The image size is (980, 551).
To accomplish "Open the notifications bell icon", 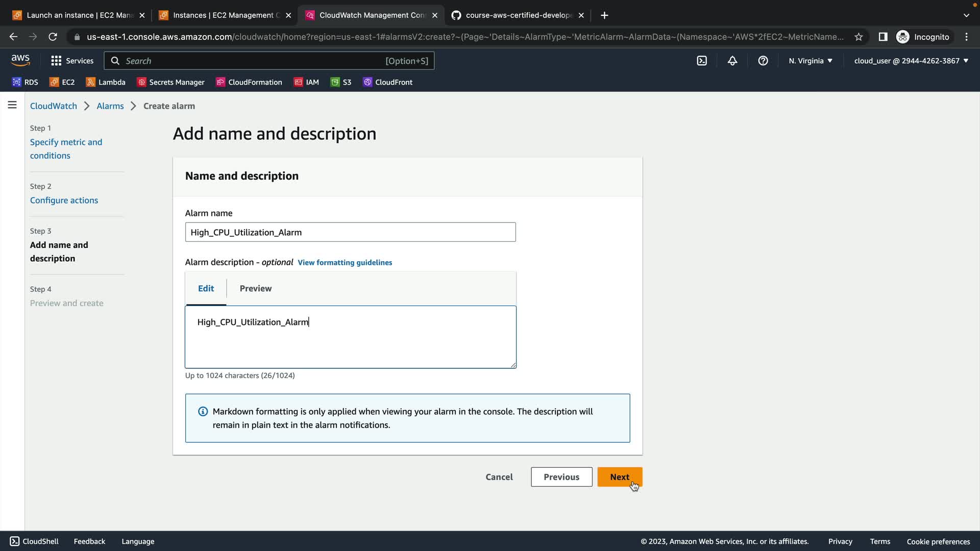I will click(x=732, y=61).
